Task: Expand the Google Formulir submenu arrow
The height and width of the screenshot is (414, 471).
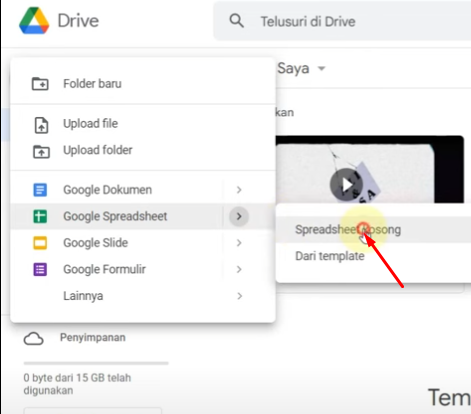Action: tap(239, 269)
